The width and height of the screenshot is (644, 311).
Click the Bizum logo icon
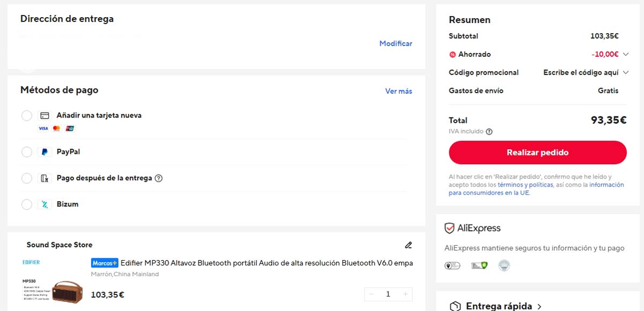pos(45,204)
